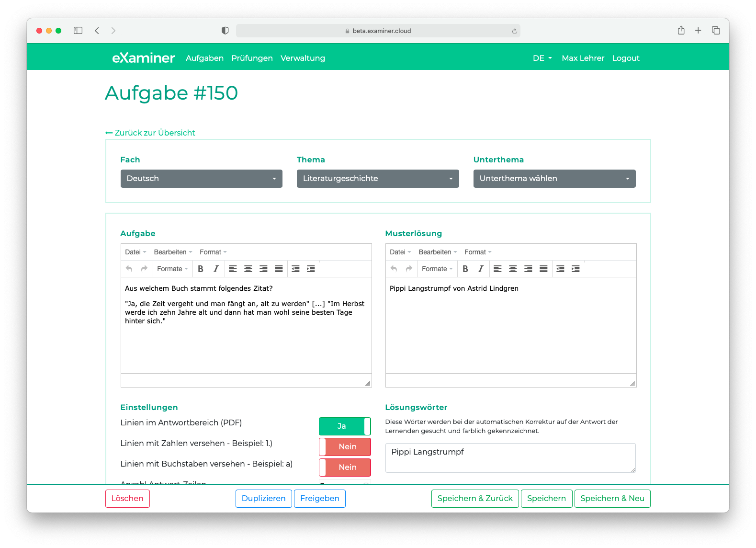Click the Safari sidebar toggle icon

coord(78,31)
